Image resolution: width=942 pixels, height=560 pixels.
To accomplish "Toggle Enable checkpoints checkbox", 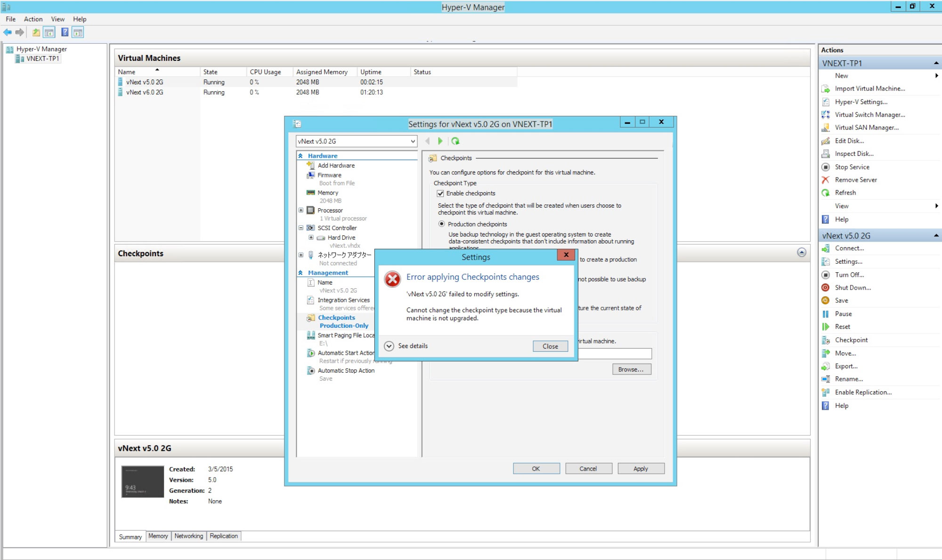I will coord(440,193).
